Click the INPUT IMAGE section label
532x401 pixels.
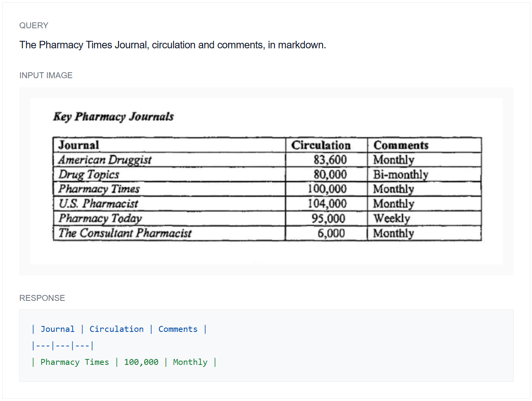46,75
